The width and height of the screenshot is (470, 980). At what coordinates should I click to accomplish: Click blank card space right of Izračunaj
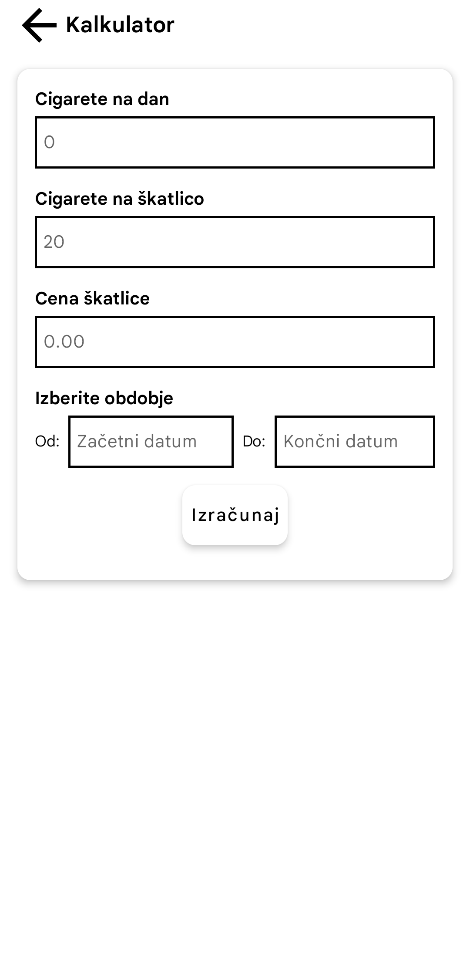[x=370, y=516]
